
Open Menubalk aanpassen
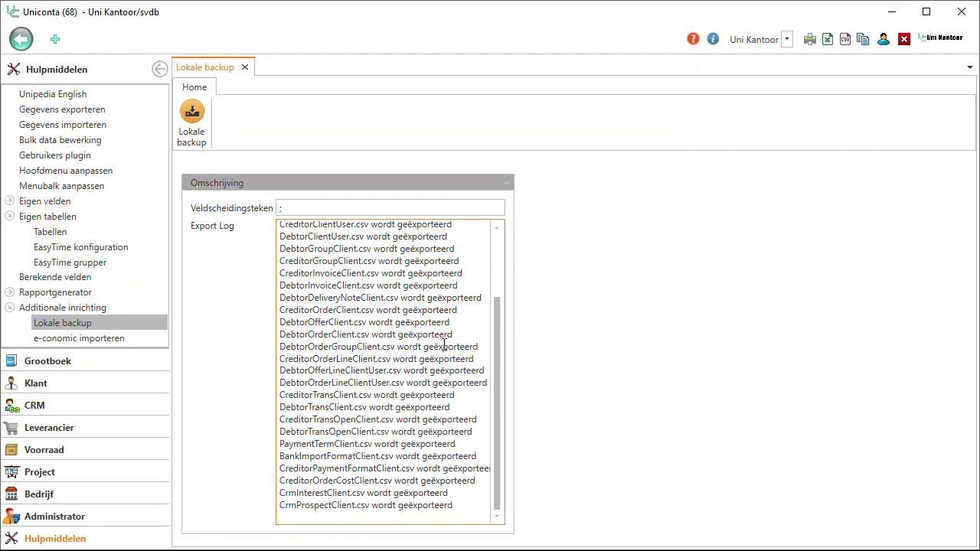[61, 186]
